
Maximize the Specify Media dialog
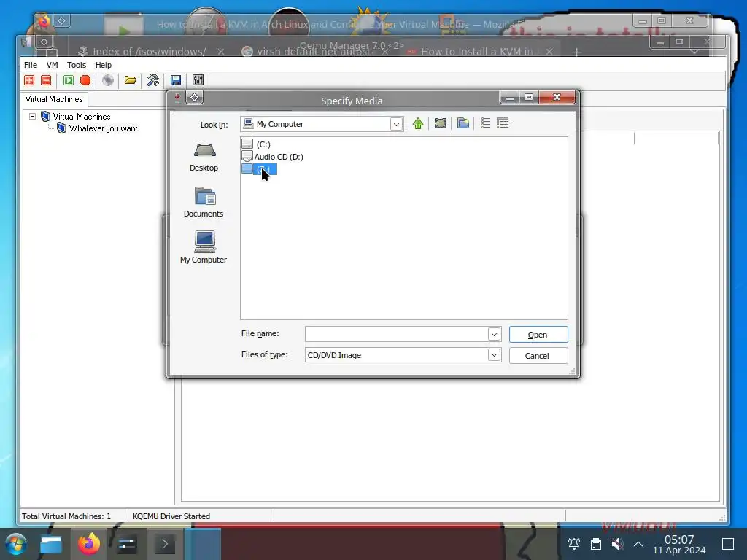(529, 97)
